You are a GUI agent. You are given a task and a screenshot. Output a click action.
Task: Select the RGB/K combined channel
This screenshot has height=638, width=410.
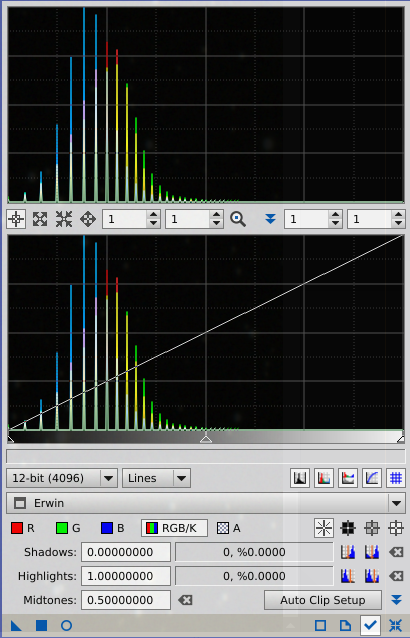[x=174, y=528]
